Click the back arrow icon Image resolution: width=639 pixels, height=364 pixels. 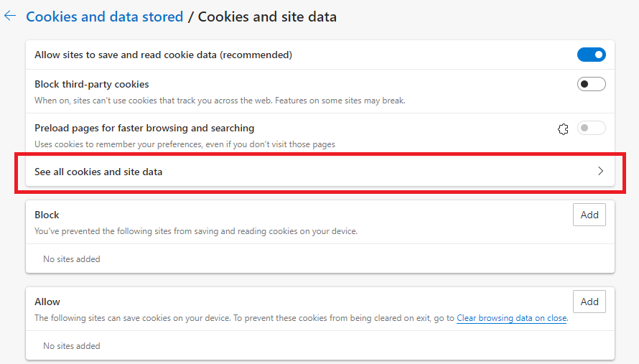pyautogui.click(x=9, y=16)
